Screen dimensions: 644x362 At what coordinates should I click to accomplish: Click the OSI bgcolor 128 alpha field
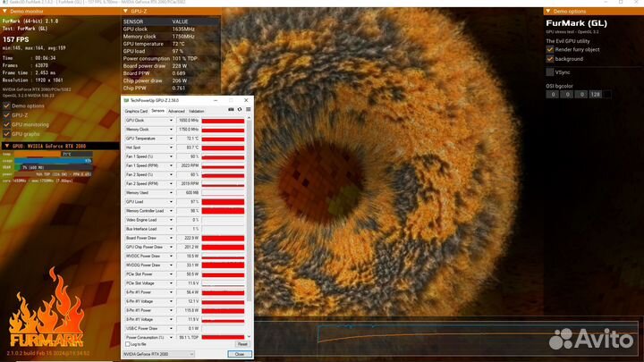595,95
